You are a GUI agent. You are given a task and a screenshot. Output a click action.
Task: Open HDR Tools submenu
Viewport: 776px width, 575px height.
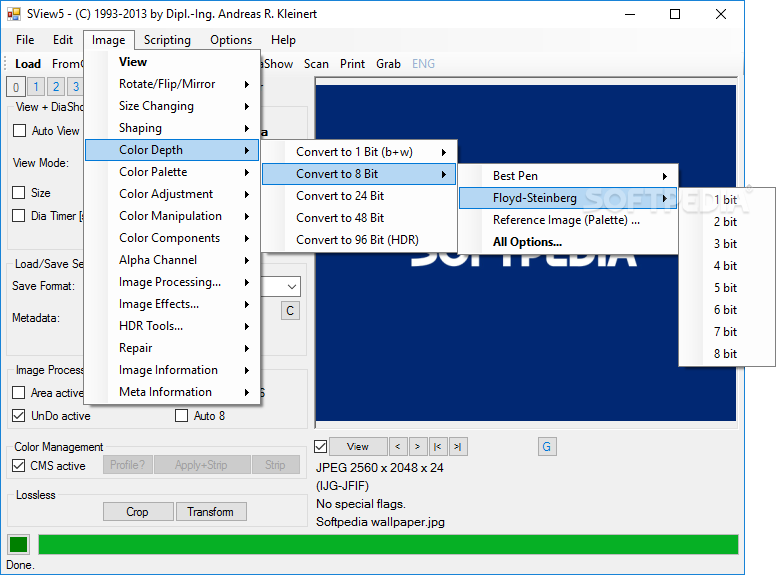coord(172,326)
